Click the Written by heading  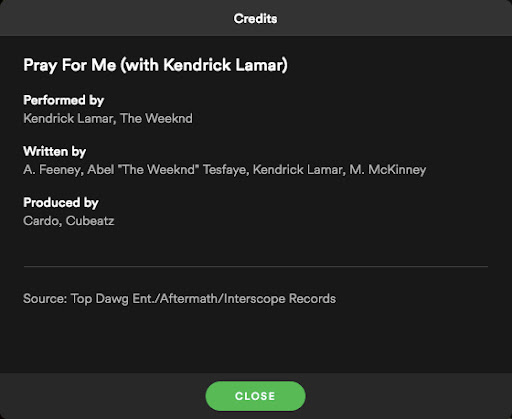tap(55, 152)
